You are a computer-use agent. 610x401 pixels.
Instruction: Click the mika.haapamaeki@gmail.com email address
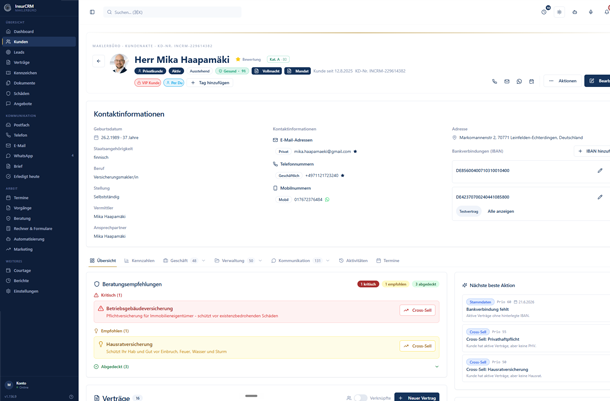[322, 151]
